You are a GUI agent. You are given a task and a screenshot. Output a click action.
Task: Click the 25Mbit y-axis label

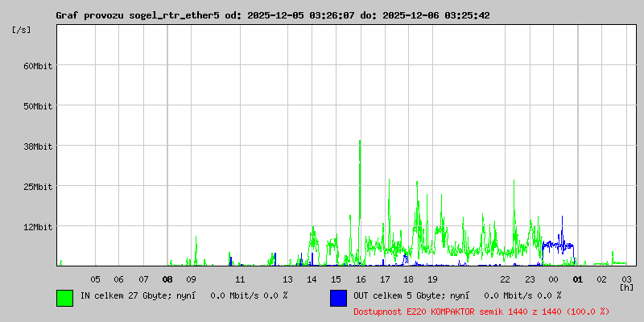[37, 187]
